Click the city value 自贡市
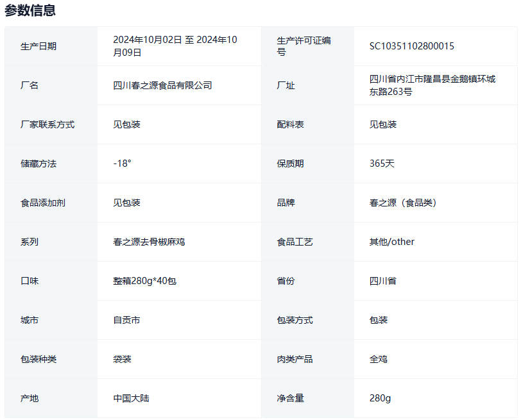Screen dimensions: 521x420 pos(126,320)
